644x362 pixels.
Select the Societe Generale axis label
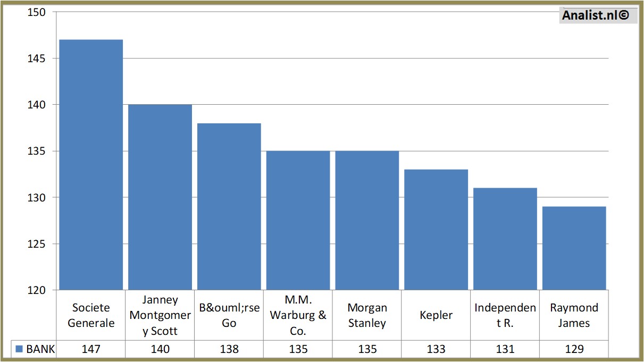91,315
